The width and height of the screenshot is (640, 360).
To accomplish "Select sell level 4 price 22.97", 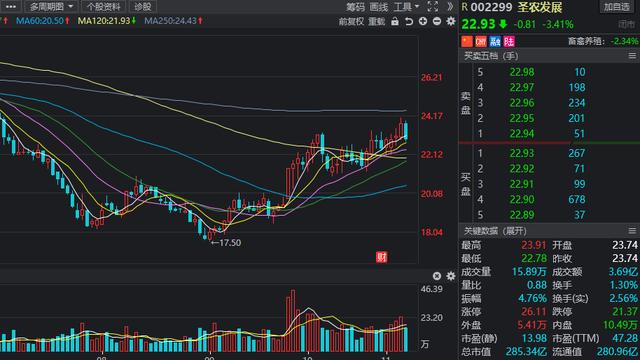I will [522, 87].
